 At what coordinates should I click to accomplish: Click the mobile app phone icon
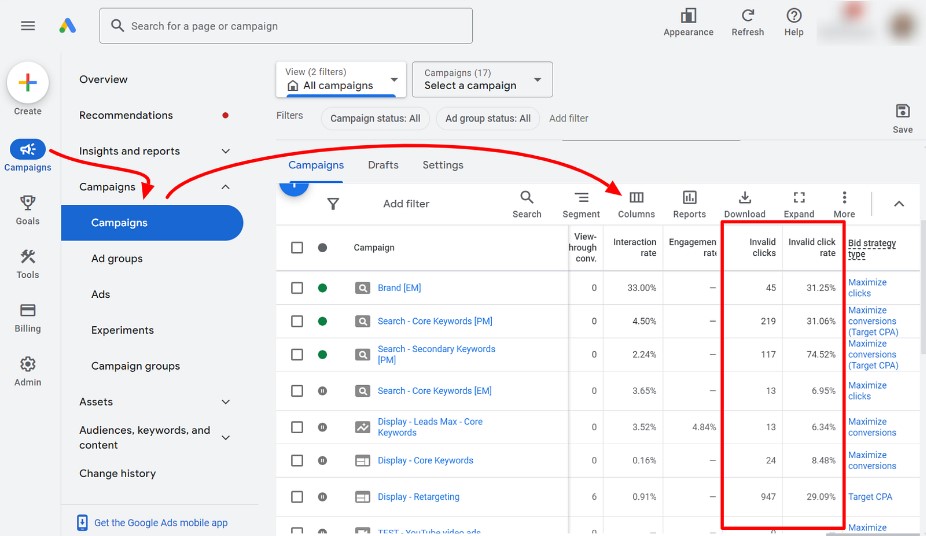[82, 522]
